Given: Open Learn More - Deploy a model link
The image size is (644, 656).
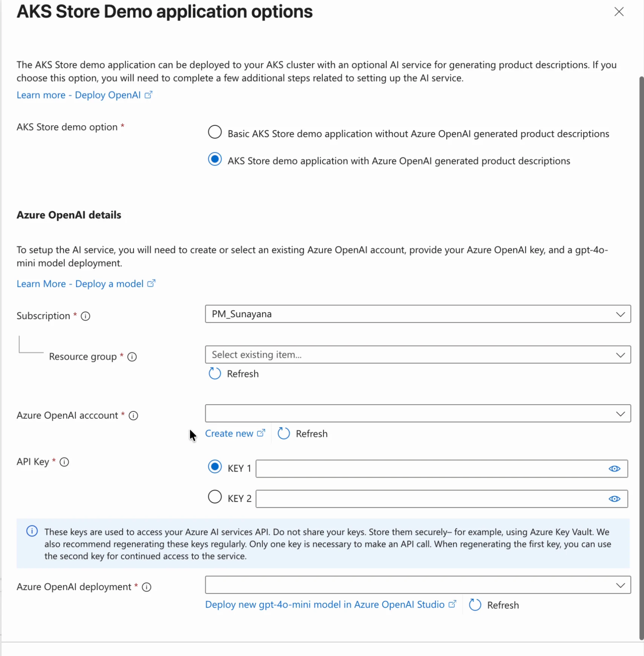Looking at the screenshot, I should (86, 284).
